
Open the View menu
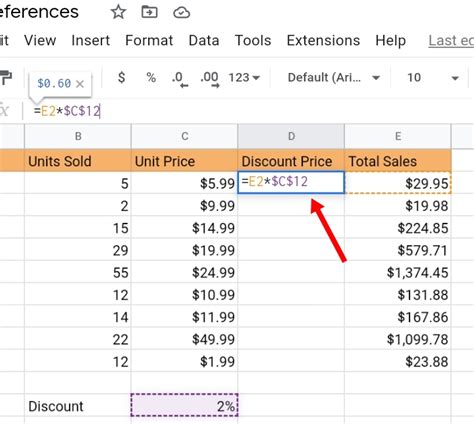40,41
